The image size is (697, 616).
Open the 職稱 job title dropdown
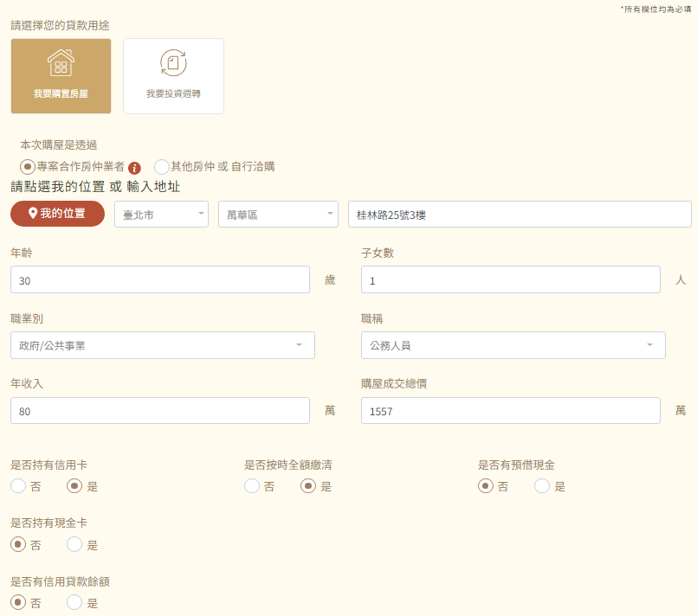click(x=513, y=344)
